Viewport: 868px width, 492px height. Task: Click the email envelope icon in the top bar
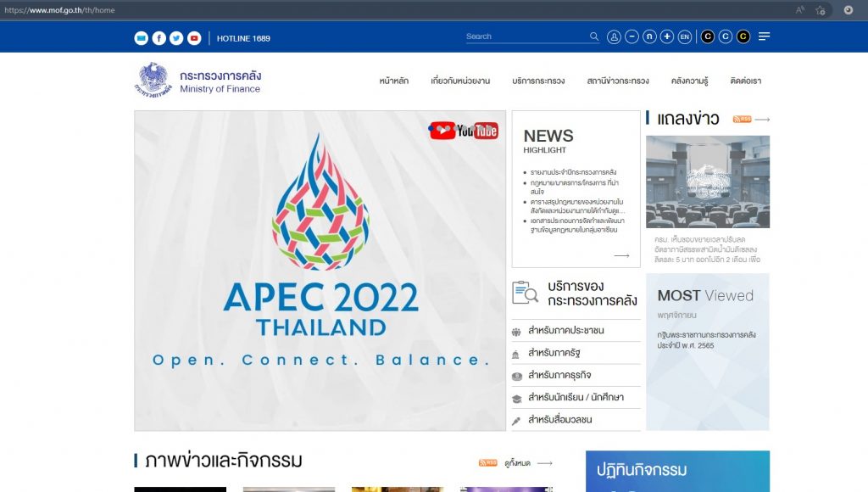[142, 38]
